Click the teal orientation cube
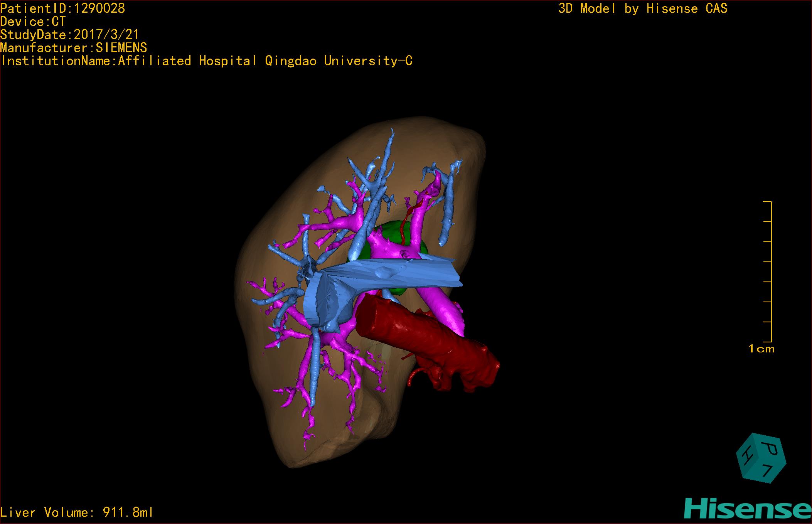The image size is (812, 524). [761, 458]
